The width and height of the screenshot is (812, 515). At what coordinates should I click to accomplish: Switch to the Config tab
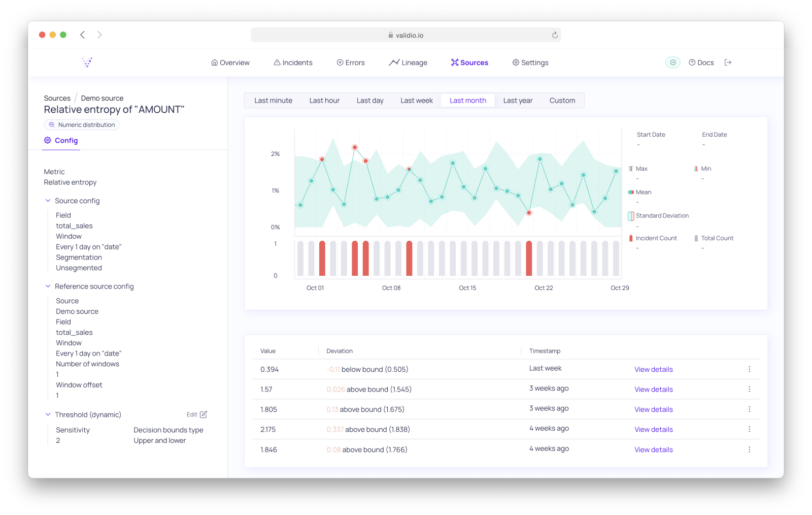[61, 141]
